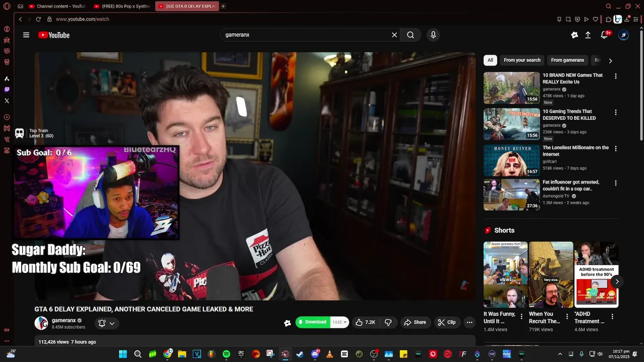Viewport: 644px width, 362px height.
Task: Open Twitch in the Opera sidebar
Action: (x=7, y=89)
